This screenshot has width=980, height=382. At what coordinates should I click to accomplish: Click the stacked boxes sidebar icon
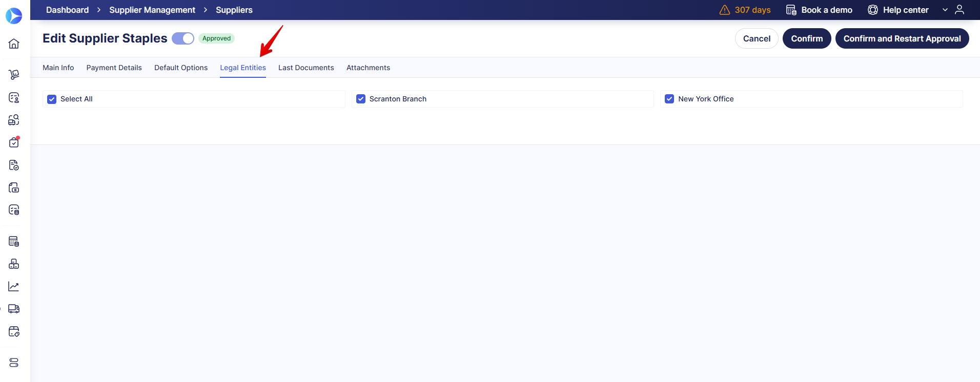pyautogui.click(x=14, y=264)
